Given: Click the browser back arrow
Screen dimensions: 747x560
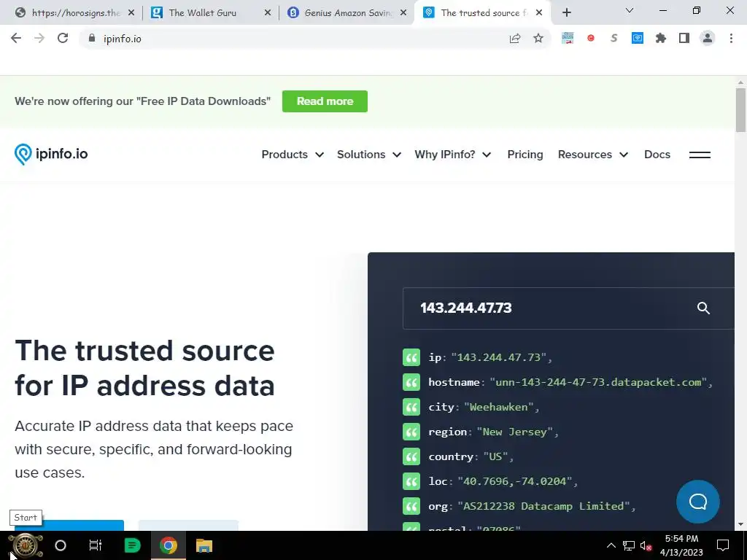Looking at the screenshot, I should coord(16,38).
